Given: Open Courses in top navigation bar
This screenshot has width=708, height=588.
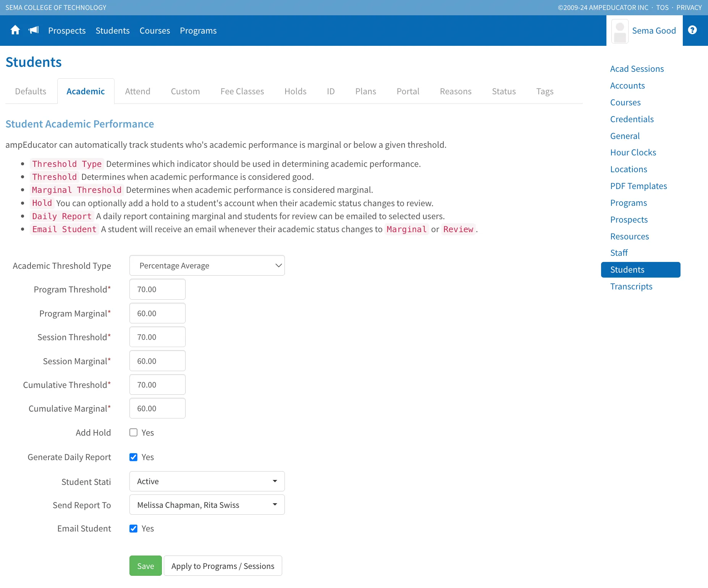Looking at the screenshot, I should [155, 31].
